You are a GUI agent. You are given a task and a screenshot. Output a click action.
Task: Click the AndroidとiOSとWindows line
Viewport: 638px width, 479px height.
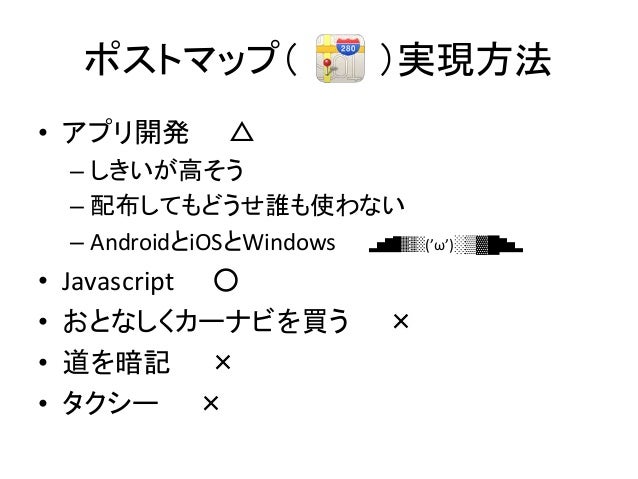pyautogui.click(x=213, y=242)
